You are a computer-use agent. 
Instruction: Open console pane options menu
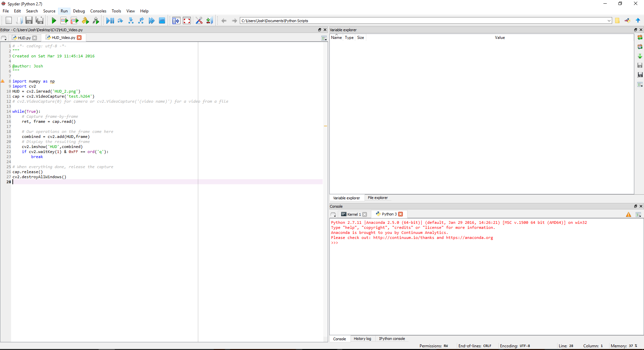638,215
